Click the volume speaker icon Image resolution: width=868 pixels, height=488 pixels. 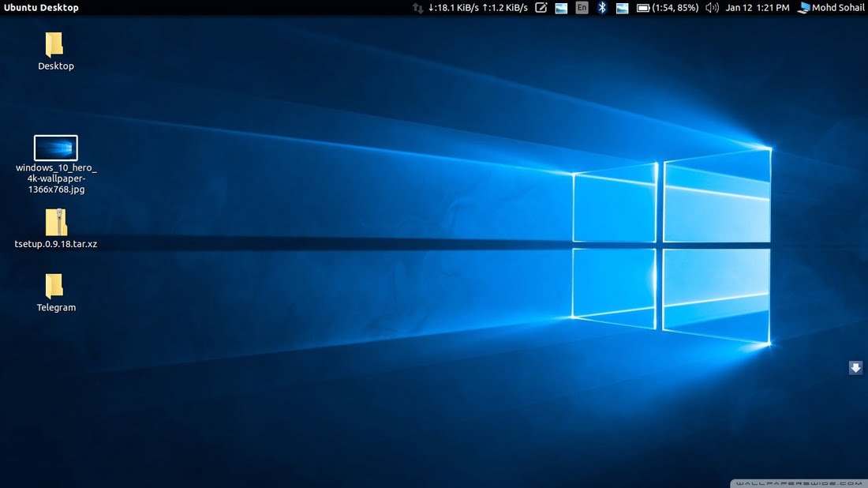(x=711, y=8)
